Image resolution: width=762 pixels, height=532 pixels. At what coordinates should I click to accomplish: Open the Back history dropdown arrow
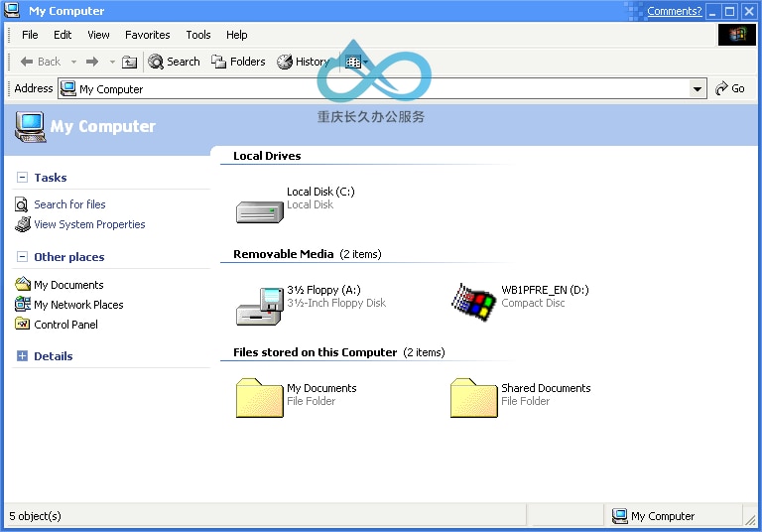pyautogui.click(x=73, y=62)
